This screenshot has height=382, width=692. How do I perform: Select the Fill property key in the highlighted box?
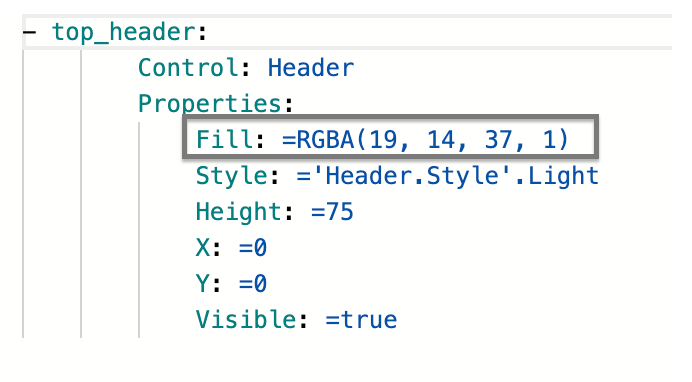225,139
